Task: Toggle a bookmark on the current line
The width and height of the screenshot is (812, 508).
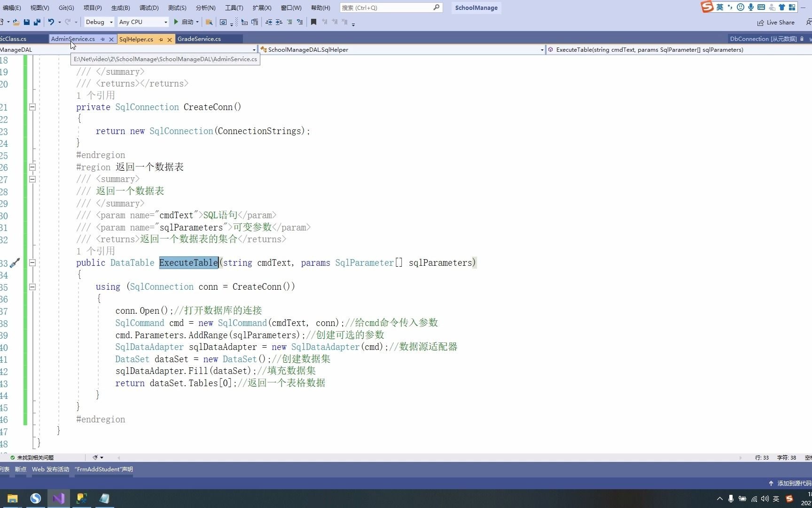Action: 313,22
